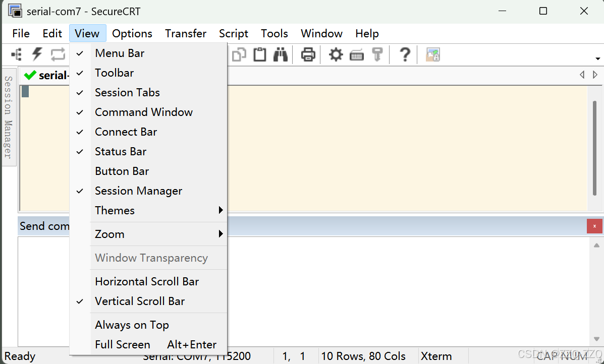Click the Public Key key icon
This screenshot has height=364, width=604.
[377, 54]
